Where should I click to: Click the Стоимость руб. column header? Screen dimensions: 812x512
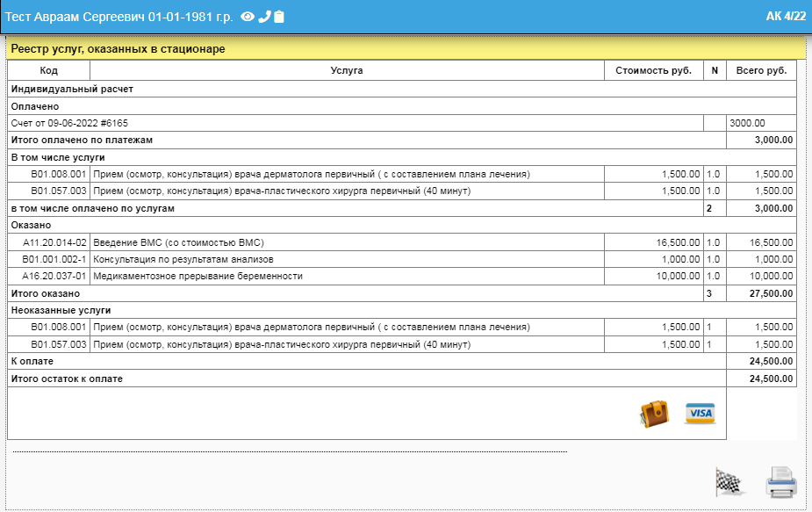click(x=653, y=70)
